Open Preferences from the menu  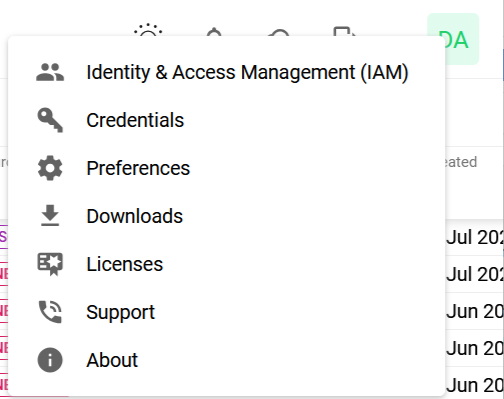pos(226,168)
